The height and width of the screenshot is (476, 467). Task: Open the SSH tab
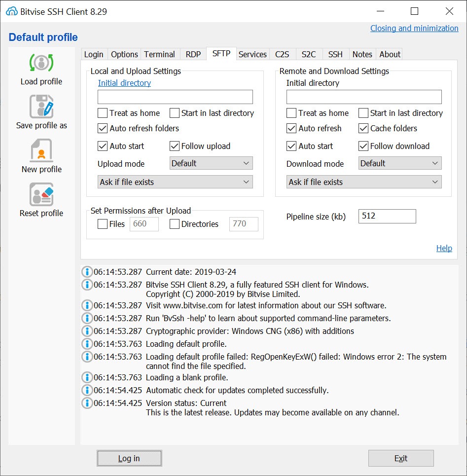click(x=336, y=54)
